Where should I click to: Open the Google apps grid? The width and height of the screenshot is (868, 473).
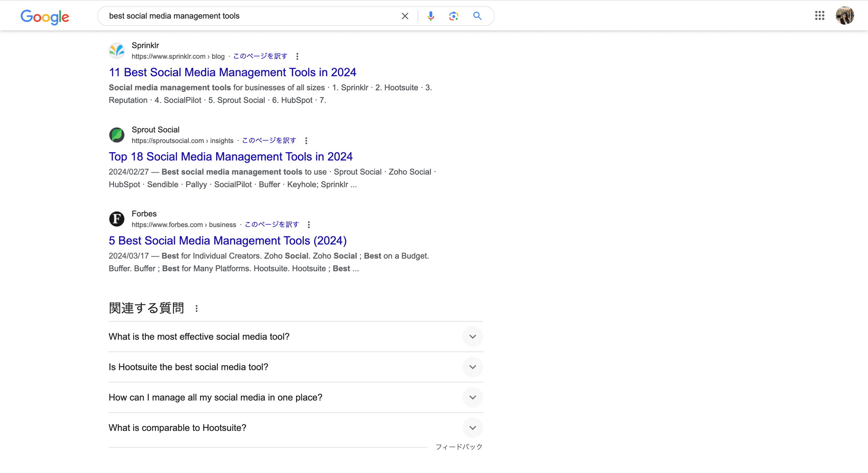[x=819, y=16]
